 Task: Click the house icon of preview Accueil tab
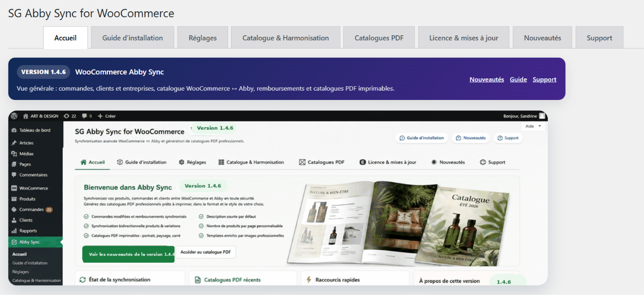coord(83,162)
